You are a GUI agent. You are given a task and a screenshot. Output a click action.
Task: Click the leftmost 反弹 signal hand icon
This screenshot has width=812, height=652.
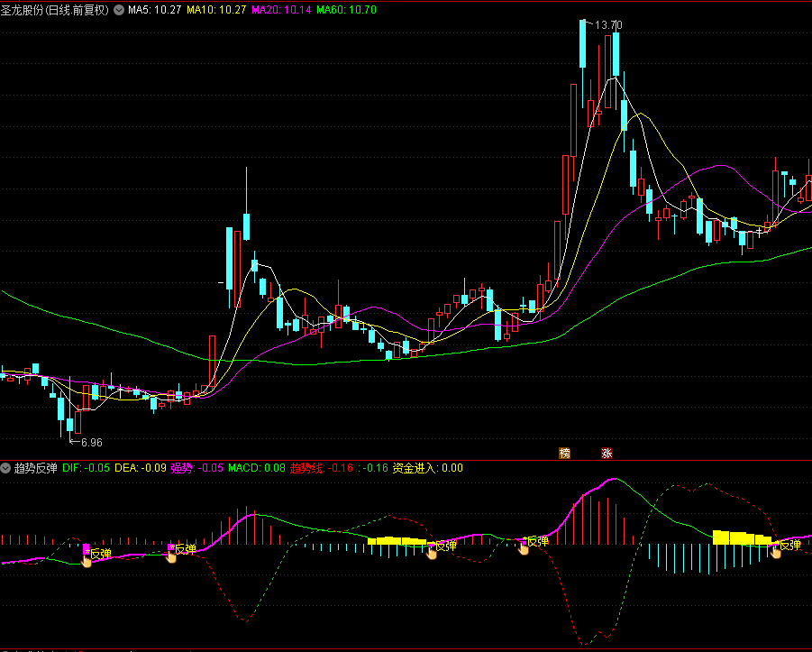point(87,561)
